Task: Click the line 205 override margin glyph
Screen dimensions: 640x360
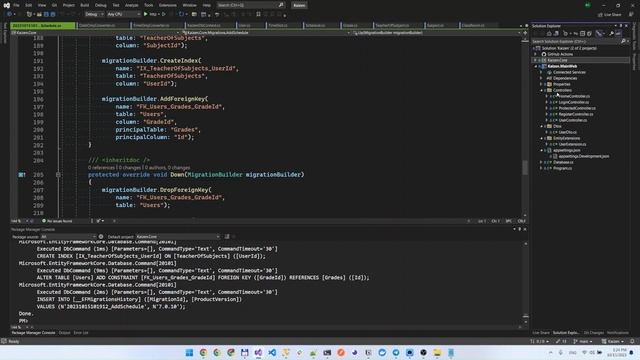Action: [x=22, y=175]
